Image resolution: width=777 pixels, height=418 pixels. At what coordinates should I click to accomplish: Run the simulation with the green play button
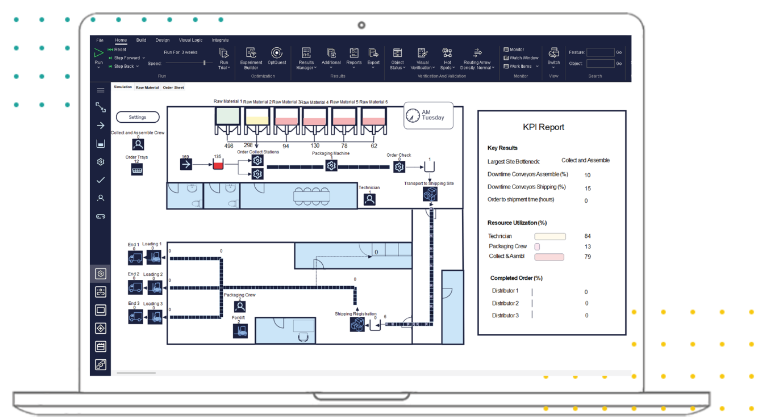coord(99,52)
